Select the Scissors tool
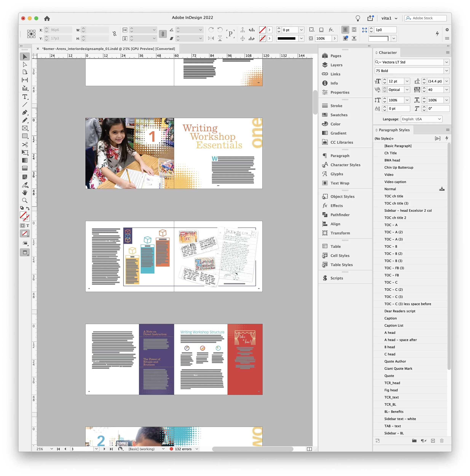This screenshot has height=476, width=470. 25,145
